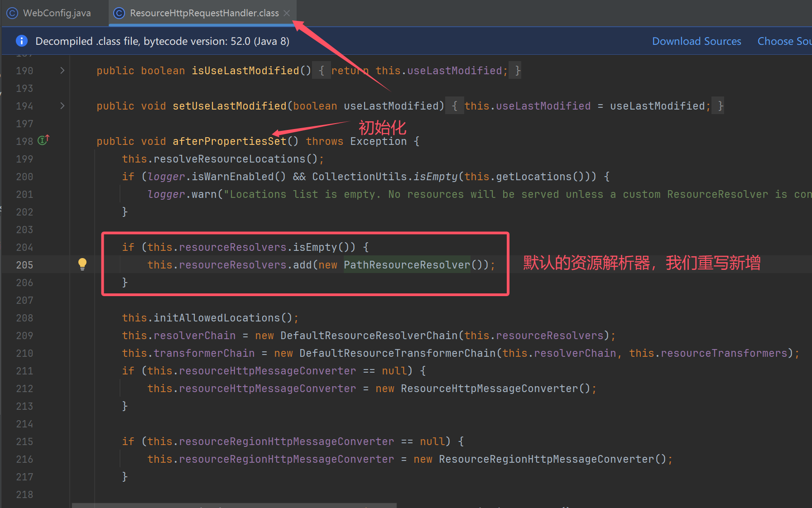Click the afterPropertiesSet method name
Image resolution: width=812 pixels, height=508 pixels.
(230, 141)
